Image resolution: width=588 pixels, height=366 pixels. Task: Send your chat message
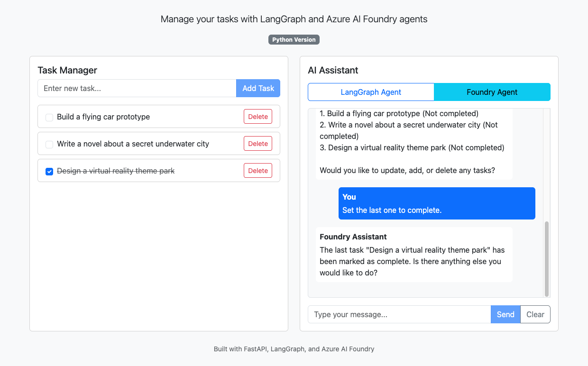[x=505, y=314]
